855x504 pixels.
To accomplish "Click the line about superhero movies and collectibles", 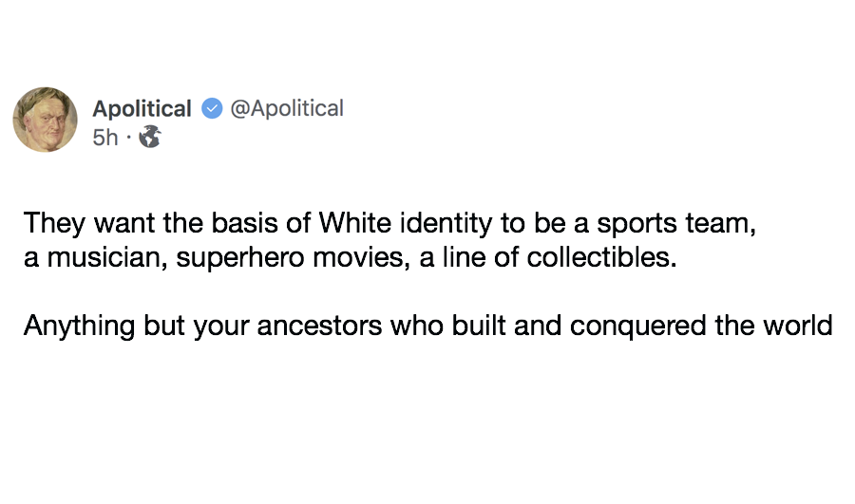I will [350, 257].
